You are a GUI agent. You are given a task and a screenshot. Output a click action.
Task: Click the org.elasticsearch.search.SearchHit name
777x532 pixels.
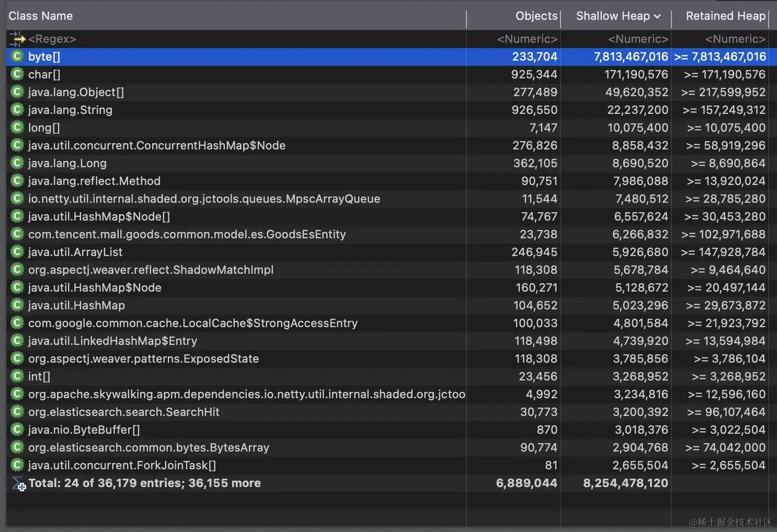[x=123, y=412]
